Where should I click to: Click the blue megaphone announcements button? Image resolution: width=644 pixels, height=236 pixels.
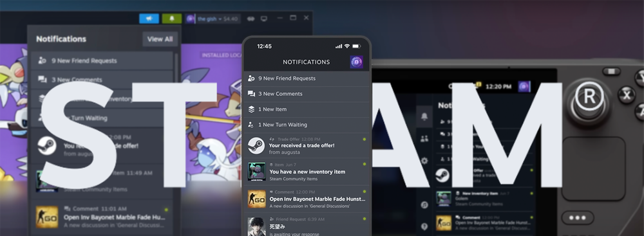pos(149,19)
